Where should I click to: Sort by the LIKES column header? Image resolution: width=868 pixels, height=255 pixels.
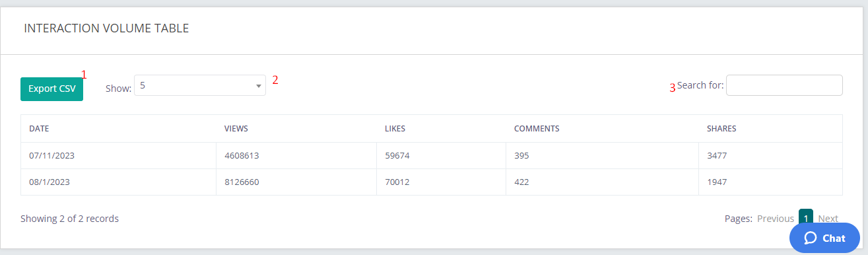(395, 129)
